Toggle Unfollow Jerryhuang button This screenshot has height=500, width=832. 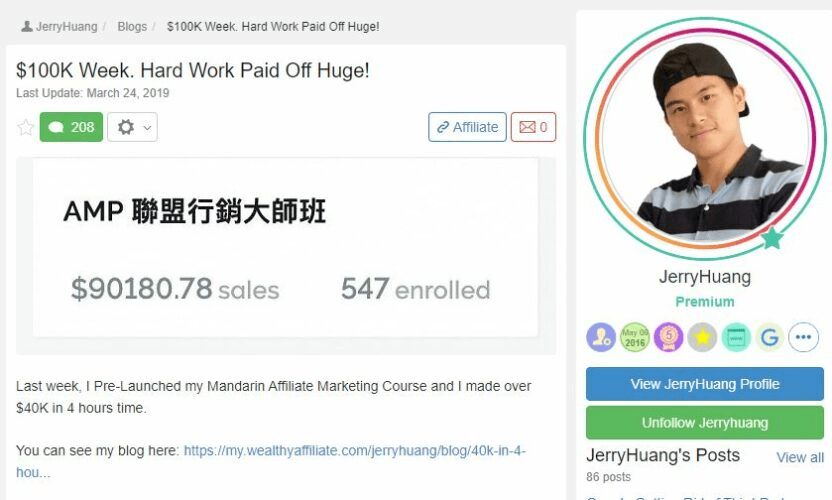(x=705, y=423)
